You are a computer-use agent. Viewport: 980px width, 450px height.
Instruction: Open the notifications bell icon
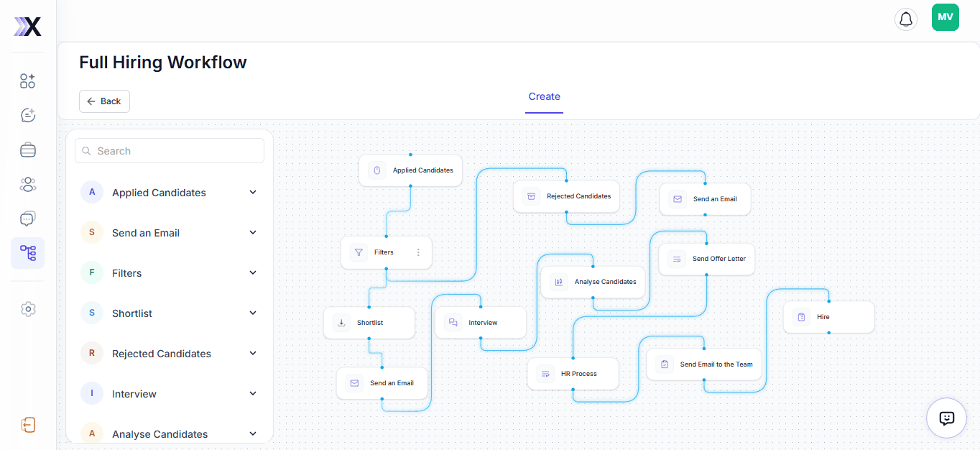906,19
